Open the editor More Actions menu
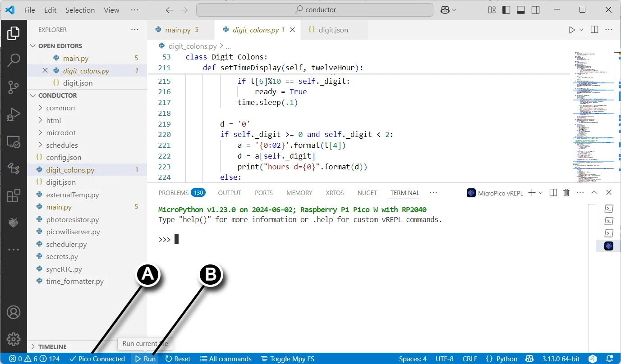The height and width of the screenshot is (364, 621). click(x=609, y=30)
